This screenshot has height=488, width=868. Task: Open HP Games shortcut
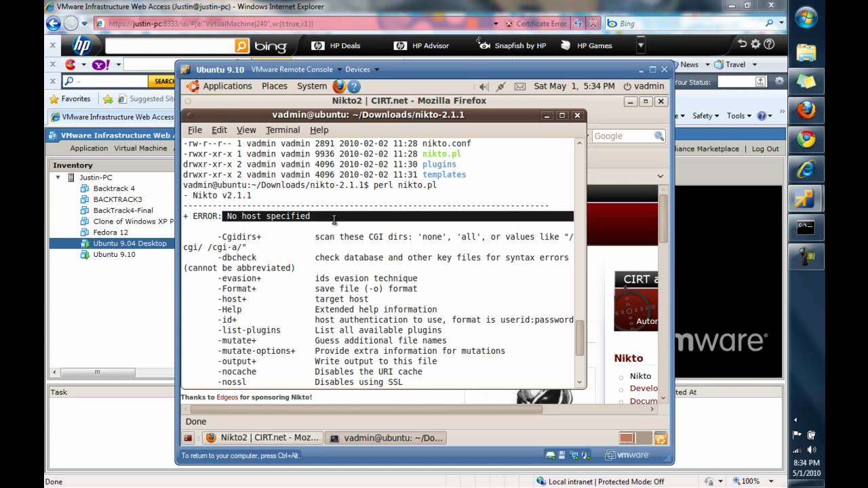pos(587,45)
